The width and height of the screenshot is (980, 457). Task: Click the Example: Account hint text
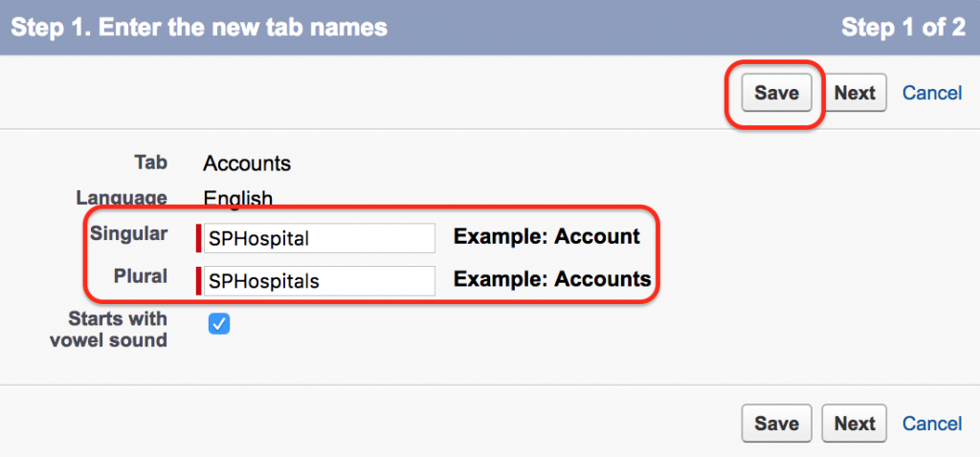coord(546,236)
